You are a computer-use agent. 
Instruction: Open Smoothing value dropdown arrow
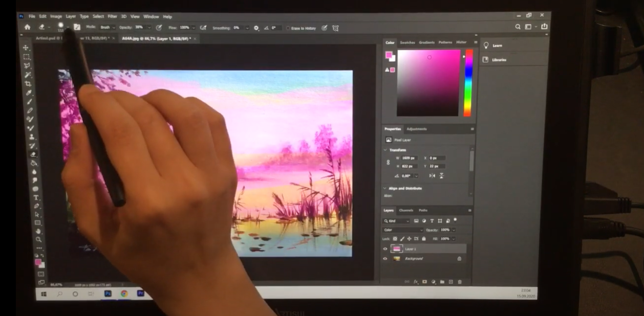pos(247,28)
